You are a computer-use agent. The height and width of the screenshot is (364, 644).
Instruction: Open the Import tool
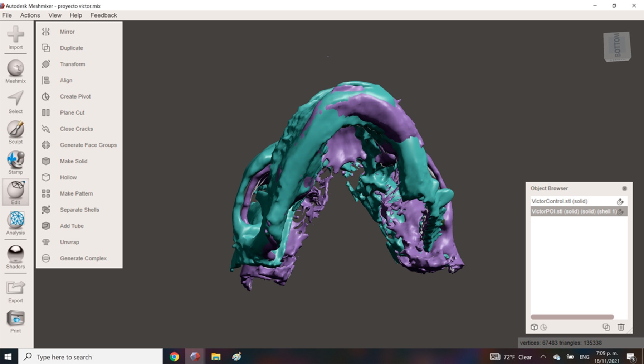tap(15, 38)
